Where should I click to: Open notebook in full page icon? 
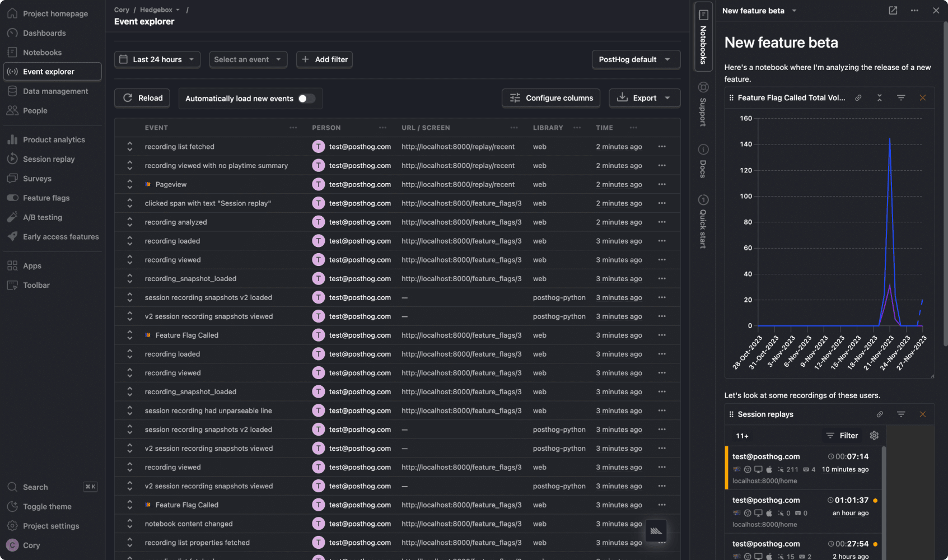pyautogui.click(x=893, y=11)
